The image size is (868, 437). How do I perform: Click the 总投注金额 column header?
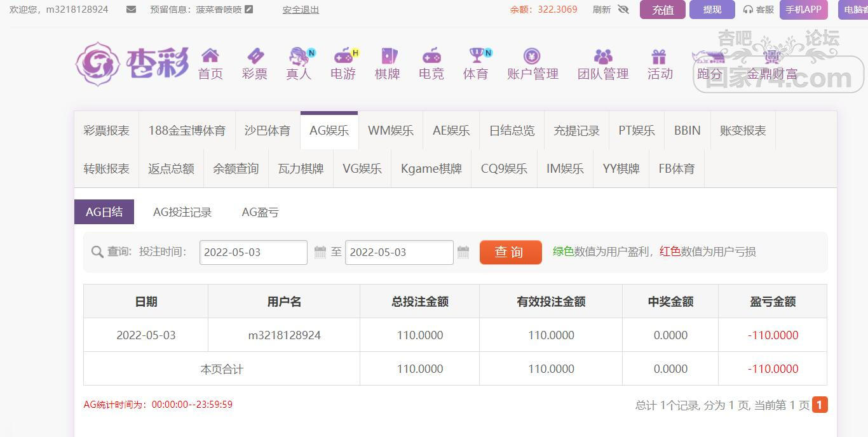(420, 302)
